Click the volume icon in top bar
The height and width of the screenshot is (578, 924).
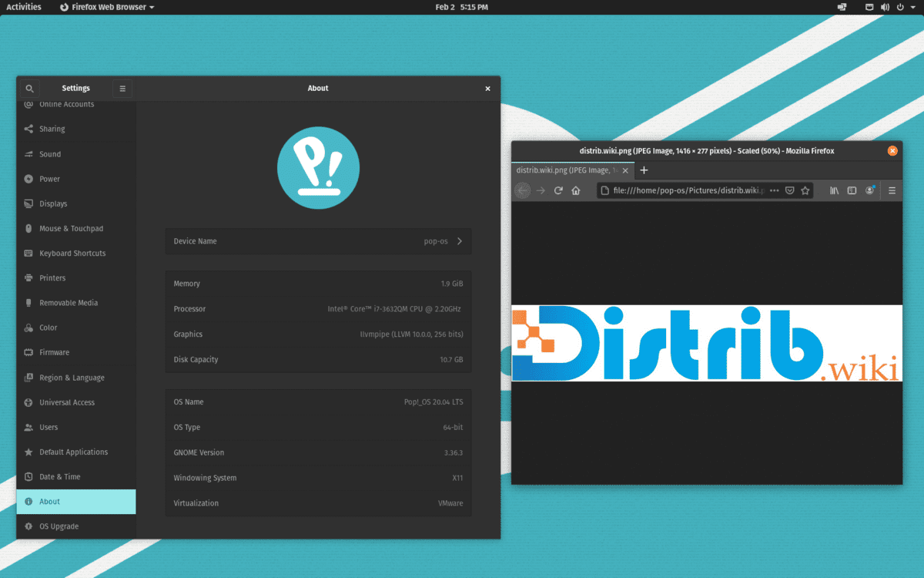[885, 7]
